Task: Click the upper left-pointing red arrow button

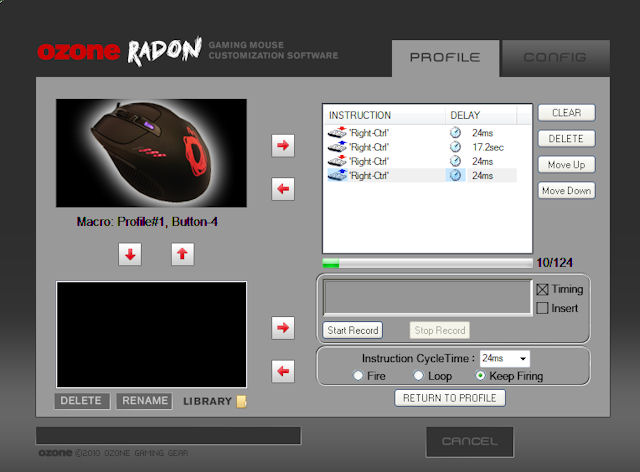Action: click(283, 189)
